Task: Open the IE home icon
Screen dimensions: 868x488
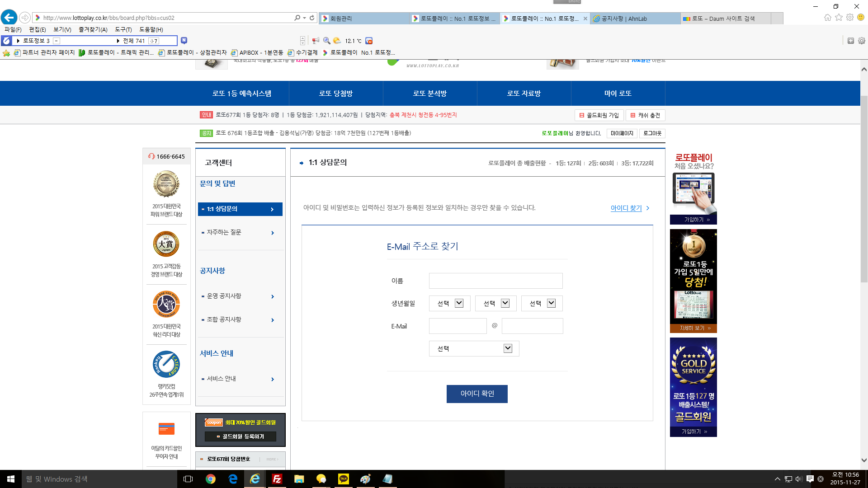Action: tap(827, 18)
